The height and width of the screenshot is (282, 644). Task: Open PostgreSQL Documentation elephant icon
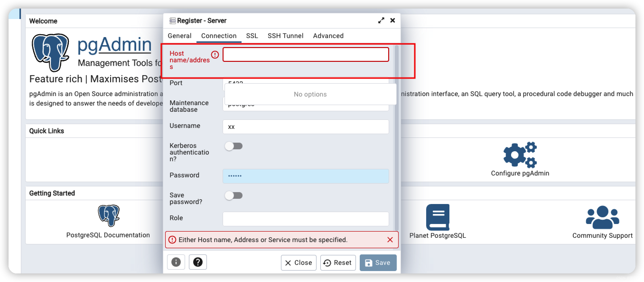[108, 215]
